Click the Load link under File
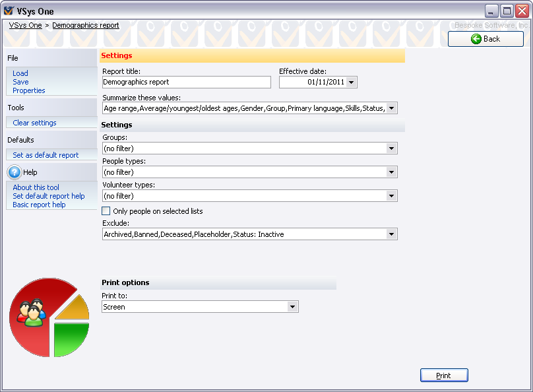Image resolution: width=533 pixels, height=392 pixels. pos(20,73)
